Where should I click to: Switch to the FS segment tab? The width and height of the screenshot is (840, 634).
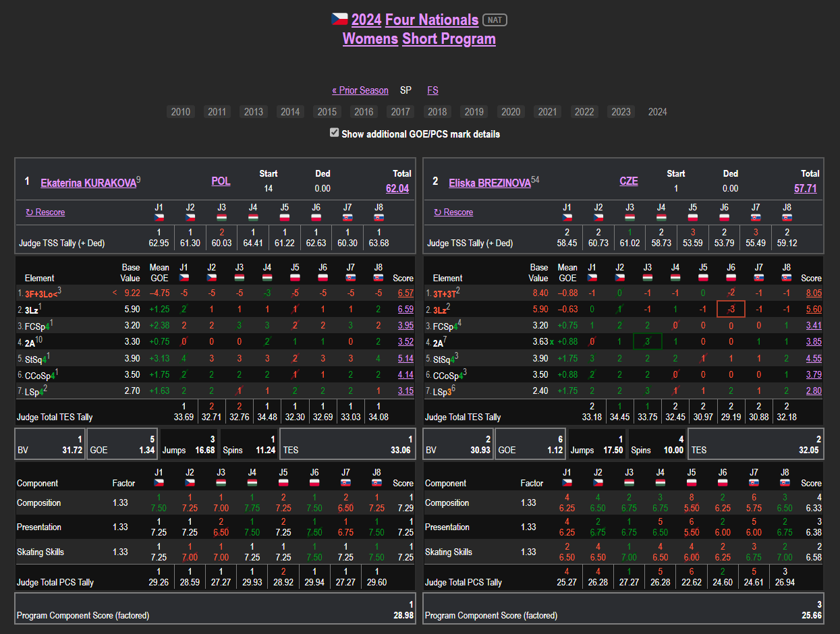(x=432, y=90)
